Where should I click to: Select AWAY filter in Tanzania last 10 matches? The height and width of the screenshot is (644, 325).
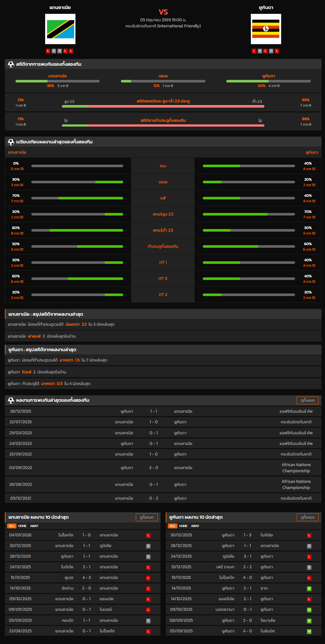click(34, 526)
